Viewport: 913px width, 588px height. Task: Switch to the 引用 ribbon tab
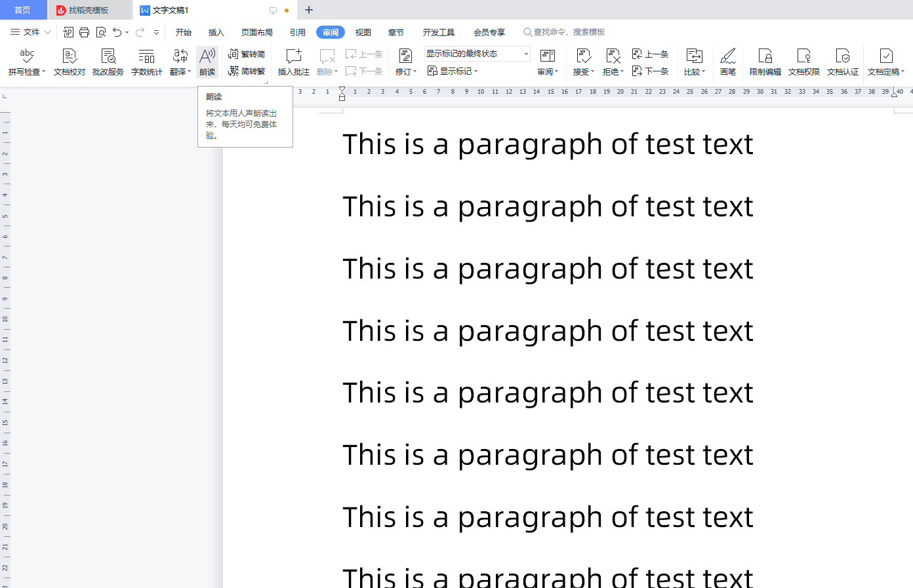pos(298,32)
